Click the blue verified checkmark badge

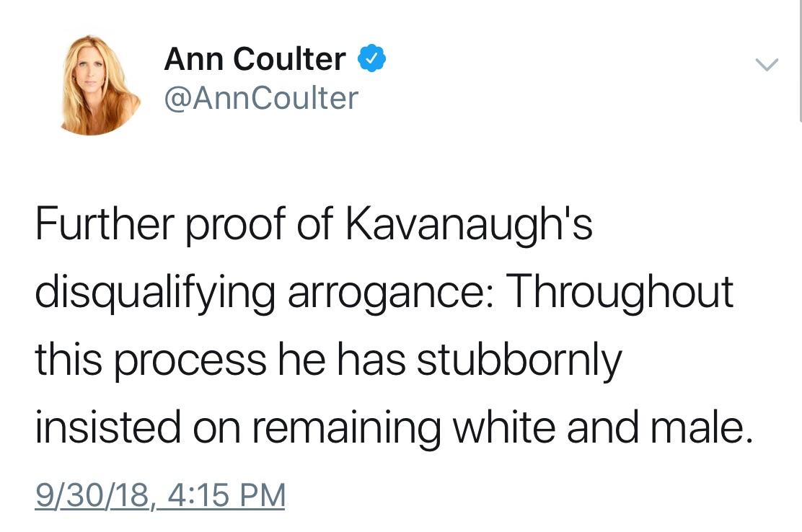pos(371,59)
